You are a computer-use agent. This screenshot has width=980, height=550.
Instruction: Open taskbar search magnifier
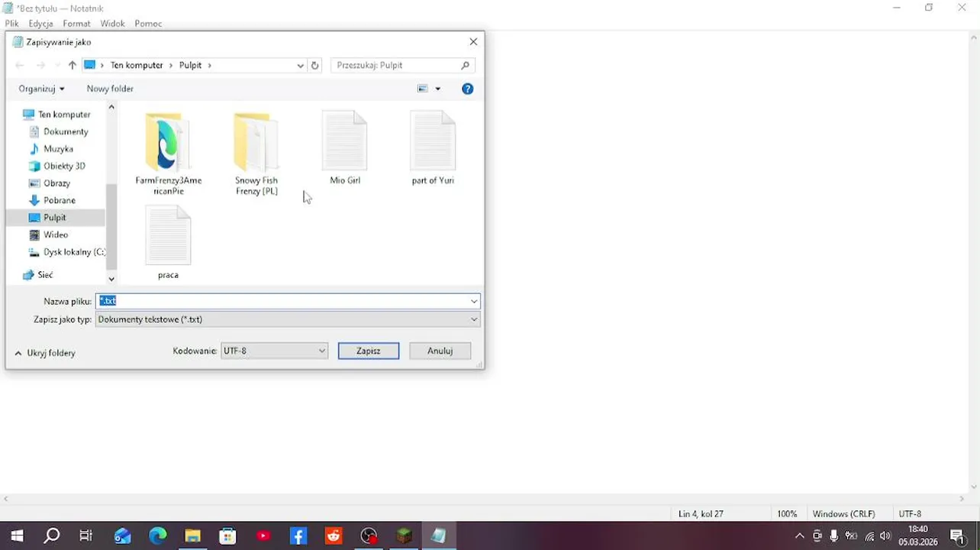click(x=52, y=536)
